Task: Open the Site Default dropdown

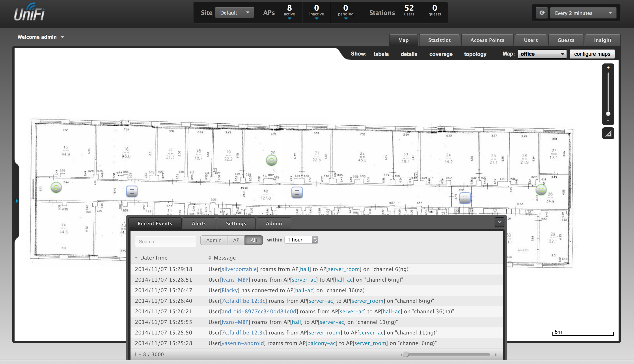Action: point(234,13)
